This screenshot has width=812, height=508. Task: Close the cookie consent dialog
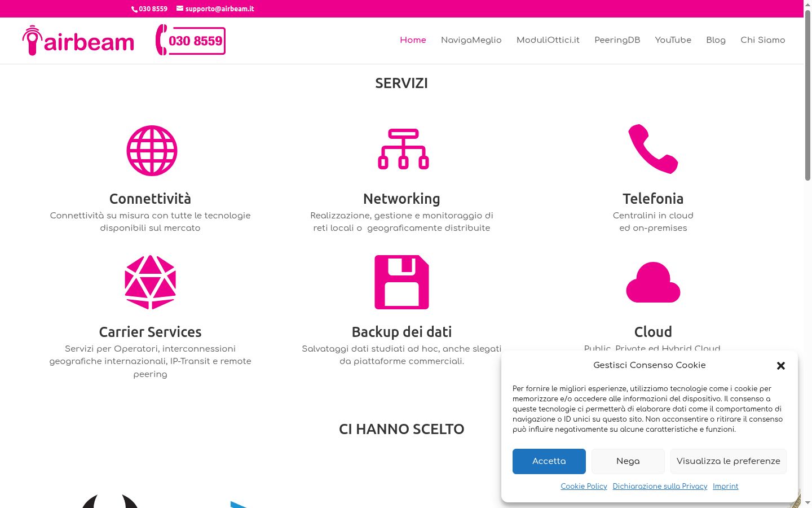(781, 366)
